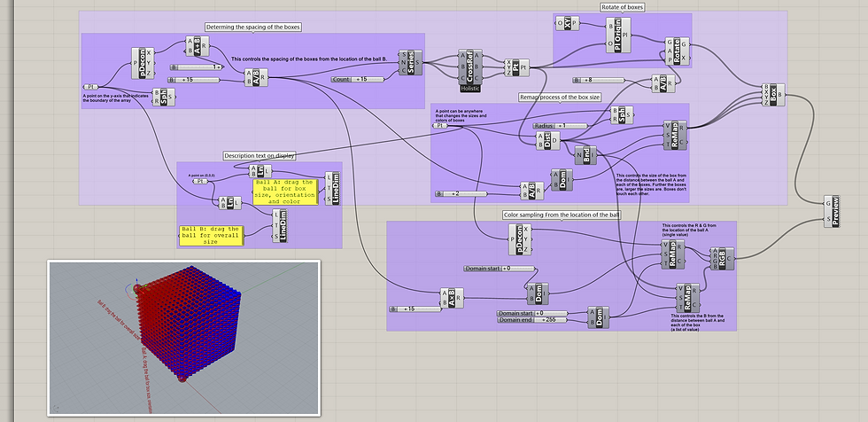This screenshot has width=868, height=422.
Task: Click the B slider set to 2
Action: pyautogui.click(x=461, y=194)
